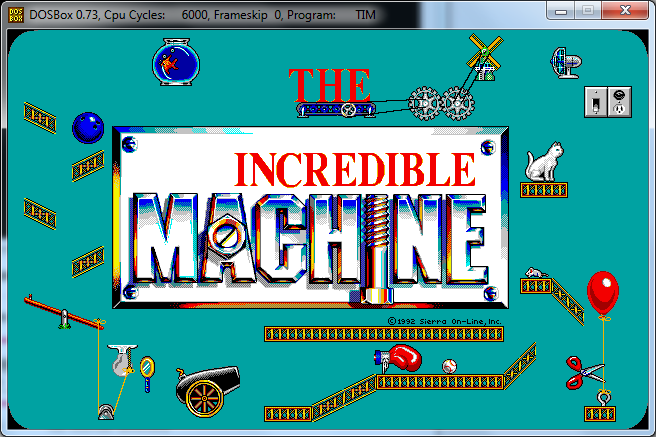This screenshot has height=437, width=656.
Task: Click the long brick wall under the copyright
Action: (x=384, y=334)
